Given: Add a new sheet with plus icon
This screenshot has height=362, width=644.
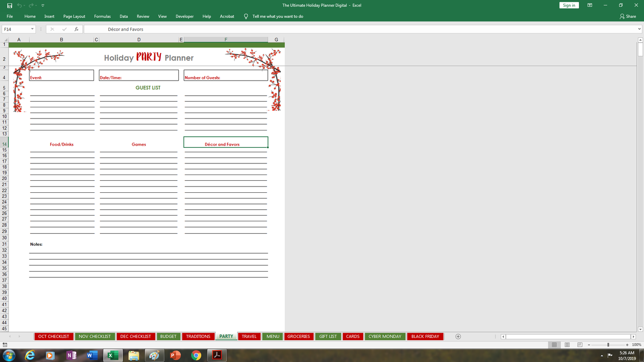Looking at the screenshot, I should (458, 337).
